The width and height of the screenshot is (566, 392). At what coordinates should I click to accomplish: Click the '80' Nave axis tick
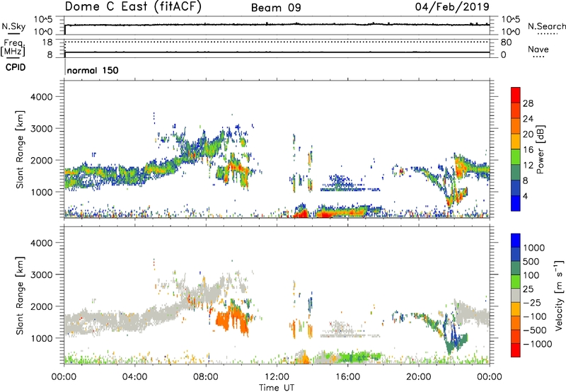tap(506, 42)
